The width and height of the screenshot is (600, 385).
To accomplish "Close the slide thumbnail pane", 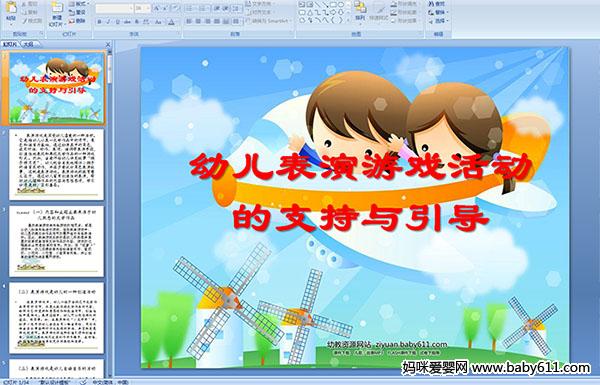I will 108,44.
